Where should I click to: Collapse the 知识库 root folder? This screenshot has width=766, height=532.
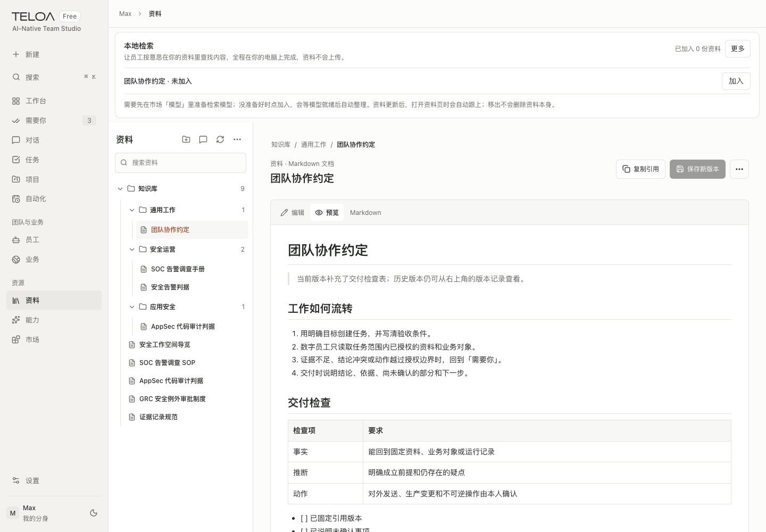click(x=120, y=189)
